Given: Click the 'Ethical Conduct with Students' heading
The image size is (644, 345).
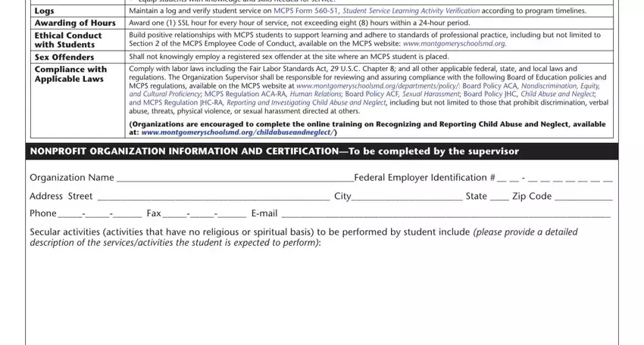Looking at the screenshot, I should [68, 40].
